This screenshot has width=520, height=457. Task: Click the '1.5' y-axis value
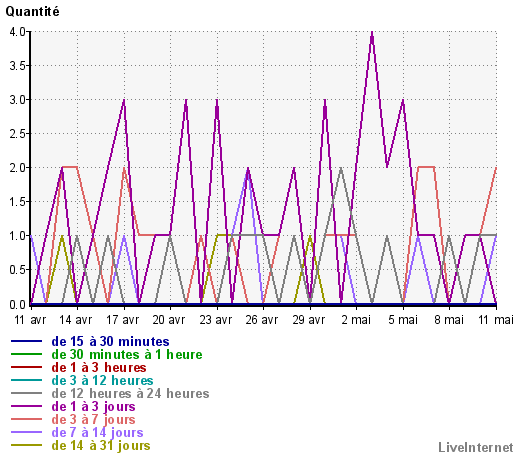(x=17, y=202)
